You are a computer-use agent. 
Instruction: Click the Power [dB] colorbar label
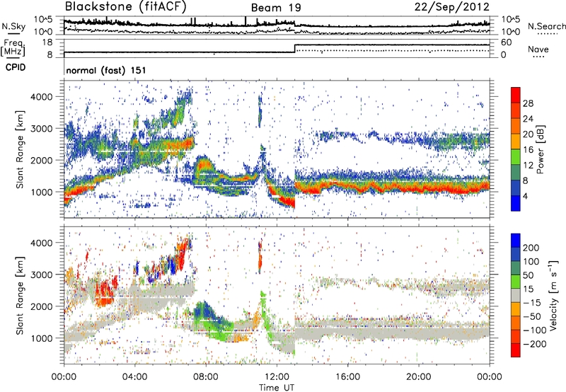point(540,149)
